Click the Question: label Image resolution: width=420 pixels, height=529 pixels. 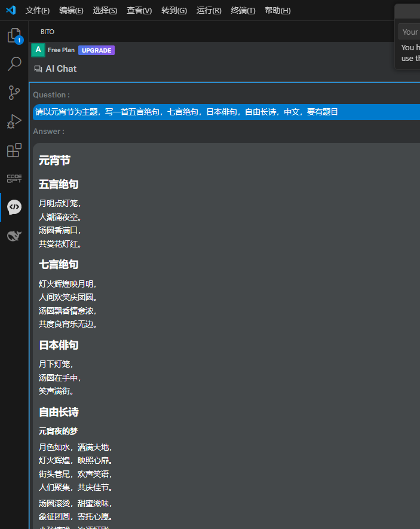click(x=51, y=95)
